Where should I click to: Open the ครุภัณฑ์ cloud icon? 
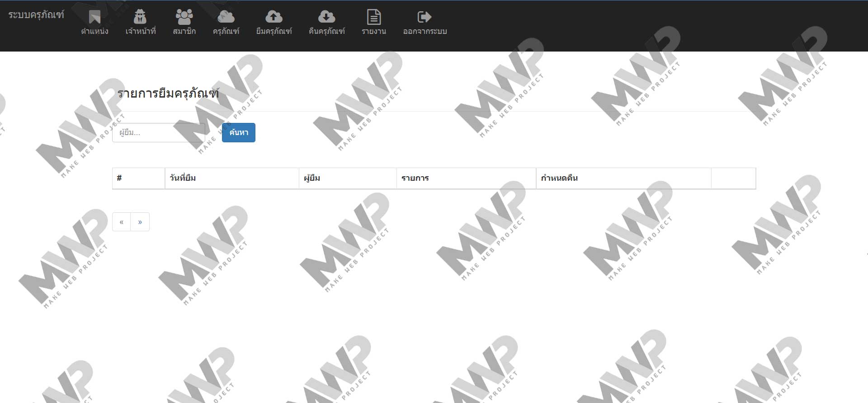click(x=226, y=17)
